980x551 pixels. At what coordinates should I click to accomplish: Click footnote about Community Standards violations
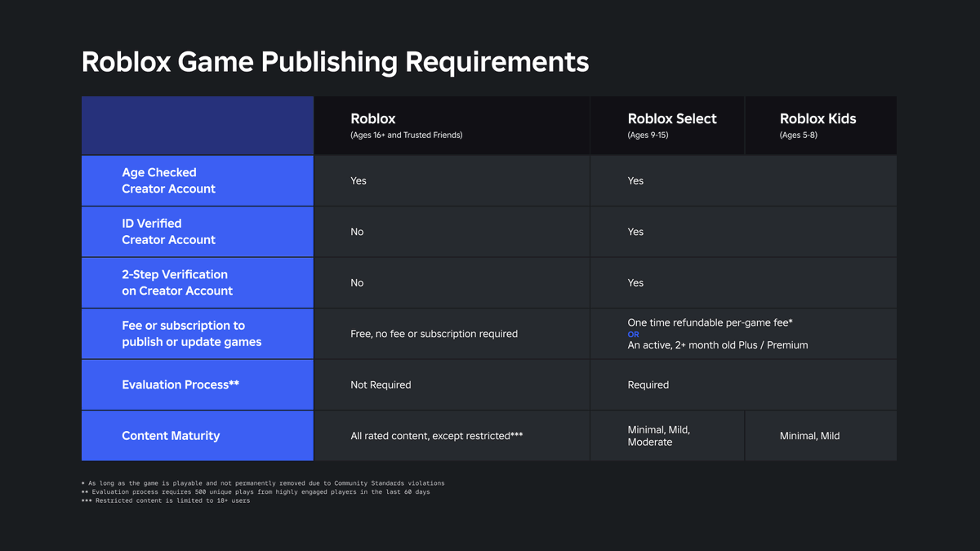click(263, 483)
